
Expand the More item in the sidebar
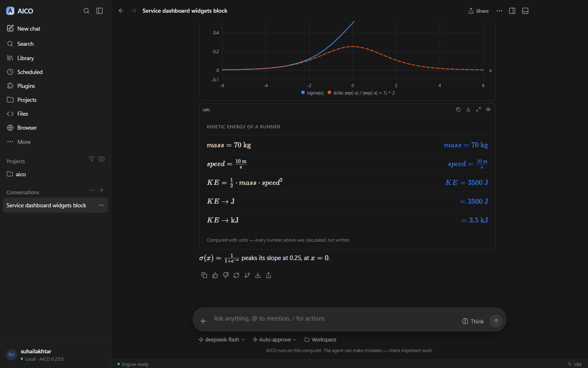pos(55,142)
